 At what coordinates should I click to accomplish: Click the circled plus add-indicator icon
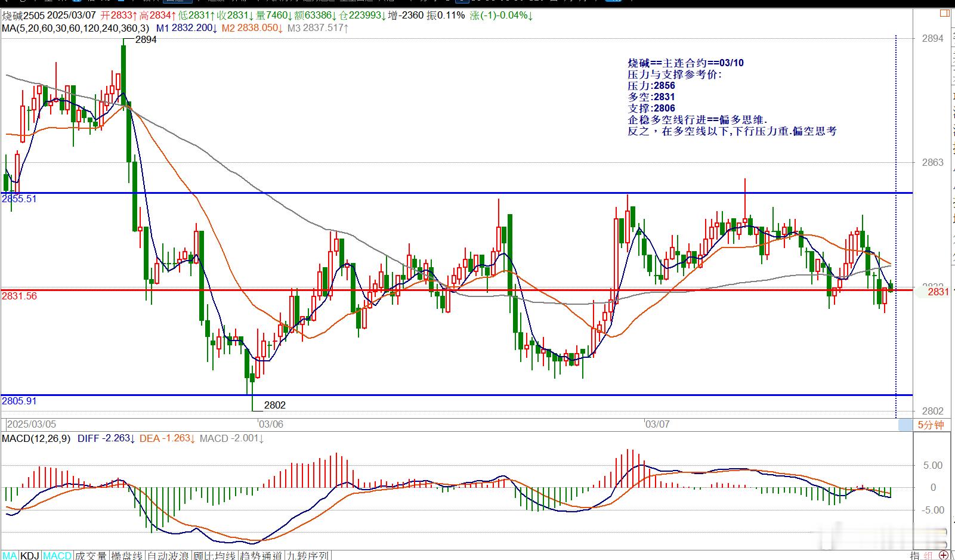point(944,555)
